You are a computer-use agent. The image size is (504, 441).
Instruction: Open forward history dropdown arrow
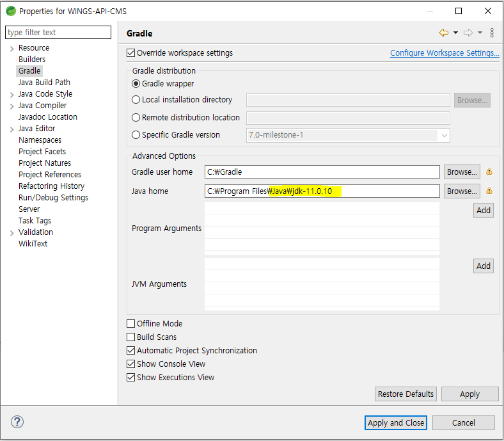[480, 33]
